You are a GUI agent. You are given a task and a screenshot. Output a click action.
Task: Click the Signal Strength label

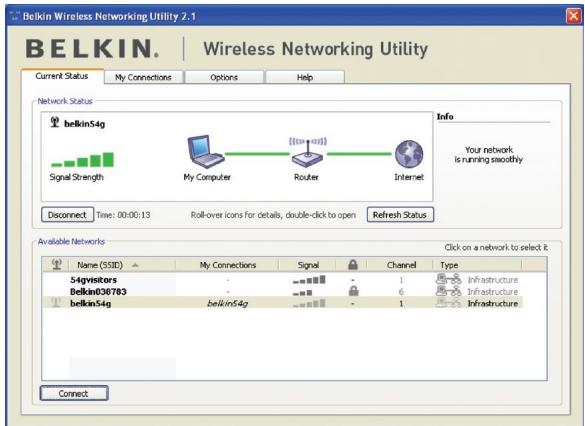coord(76,177)
